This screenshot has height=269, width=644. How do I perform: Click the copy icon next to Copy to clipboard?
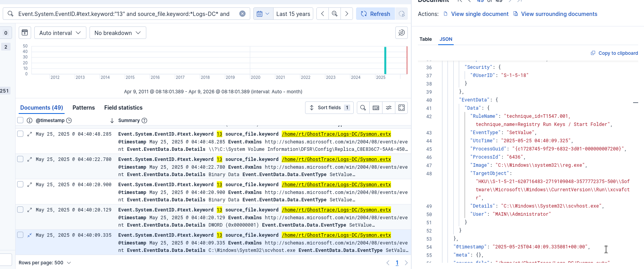593,53
